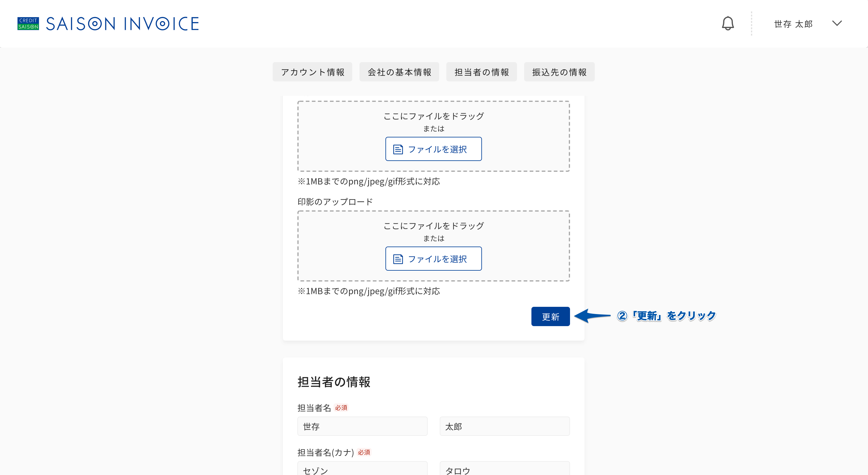Select file in the upper upload area
This screenshot has width=868, height=475.
coord(433,149)
